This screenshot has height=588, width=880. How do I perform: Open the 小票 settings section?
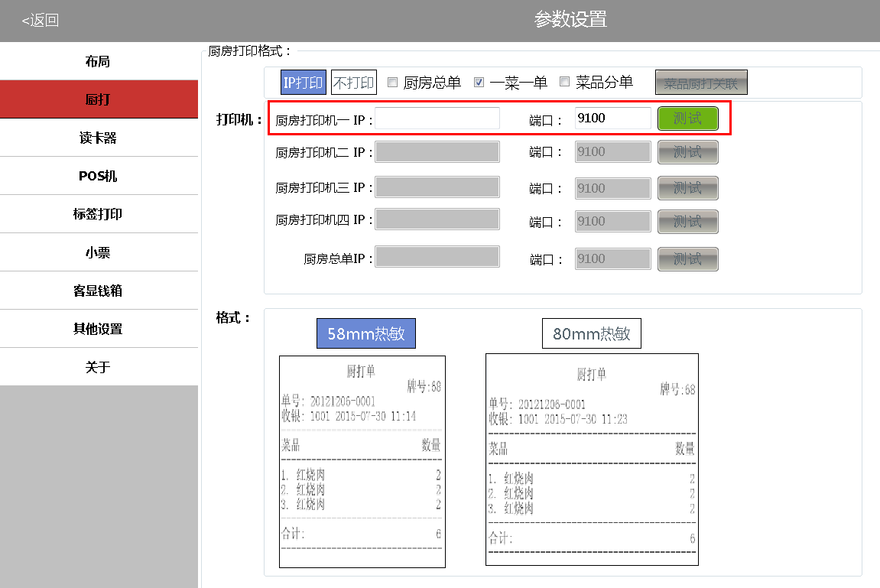click(99, 252)
